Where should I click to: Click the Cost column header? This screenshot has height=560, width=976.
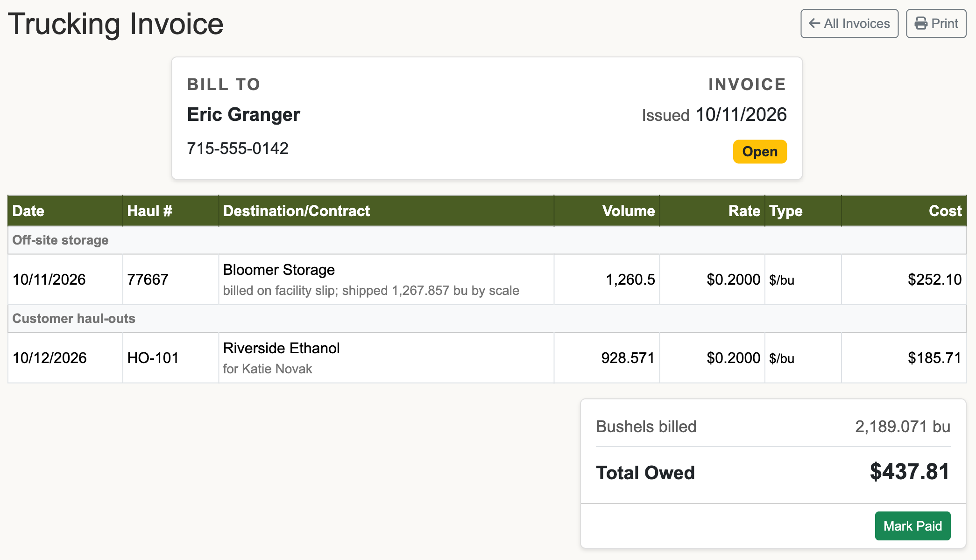pyautogui.click(x=904, y=211)
